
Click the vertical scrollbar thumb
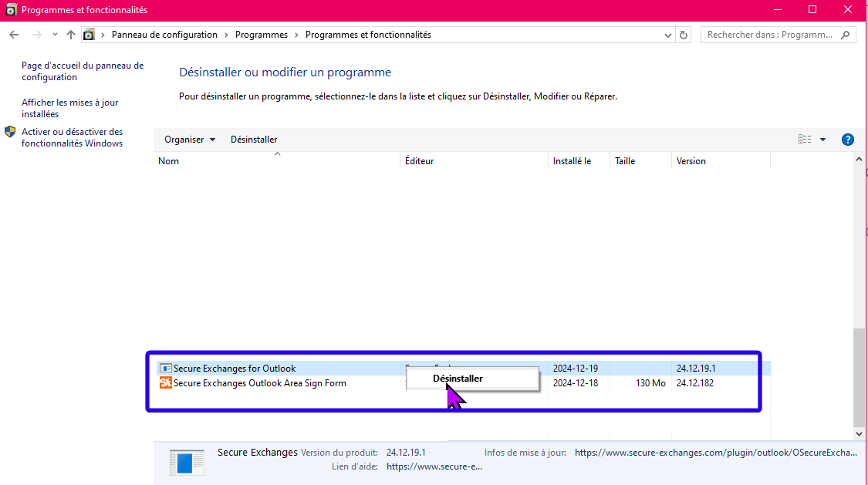(x=859, y=378)
